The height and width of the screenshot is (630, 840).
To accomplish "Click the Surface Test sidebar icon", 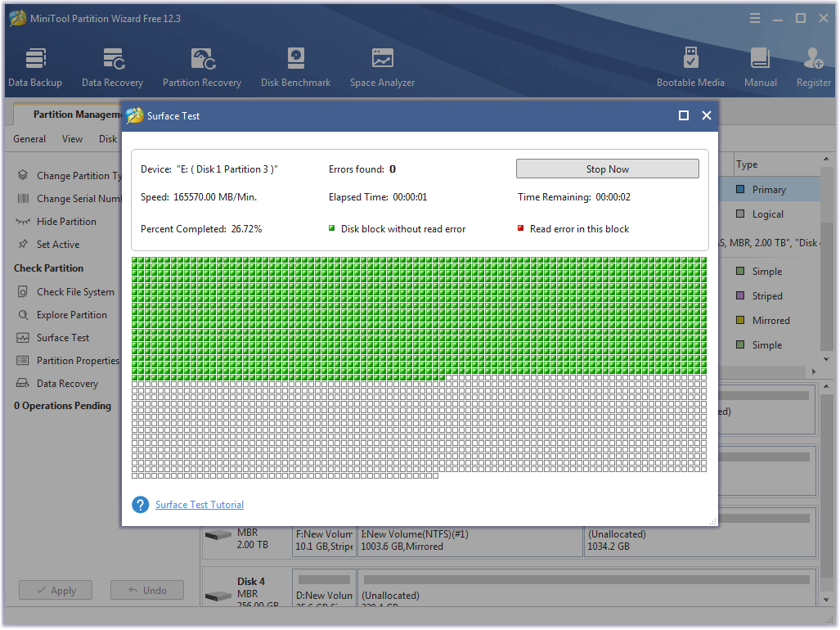I will point(23,338).
